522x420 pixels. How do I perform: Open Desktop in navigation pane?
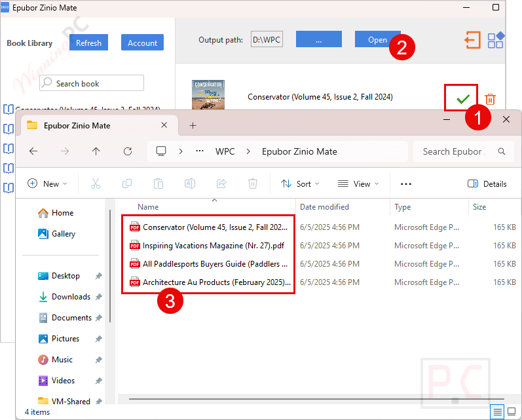pos(59,276)
